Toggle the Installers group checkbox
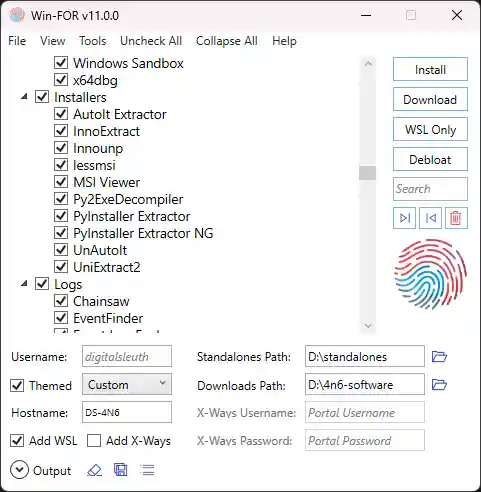Screen dimensions: 481x492 tap(42, 97)
